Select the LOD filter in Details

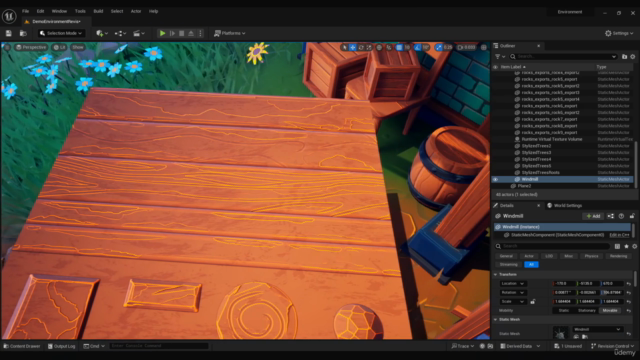[x=549, y=256]
